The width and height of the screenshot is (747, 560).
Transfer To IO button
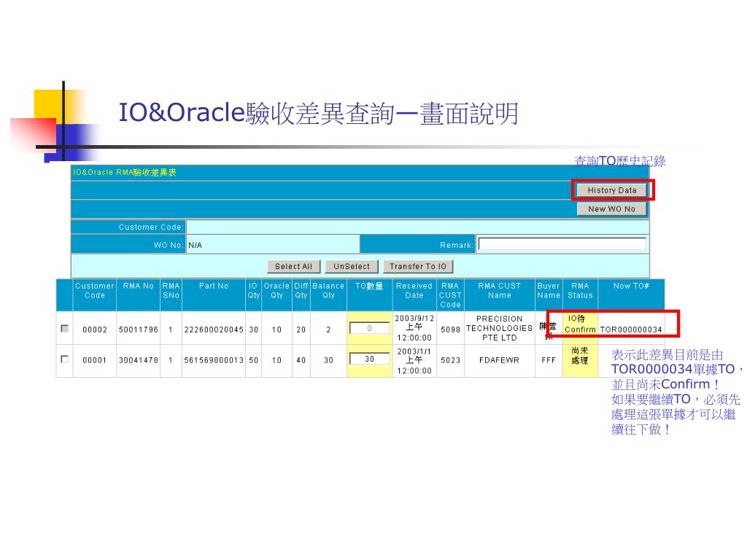point(418,266)
